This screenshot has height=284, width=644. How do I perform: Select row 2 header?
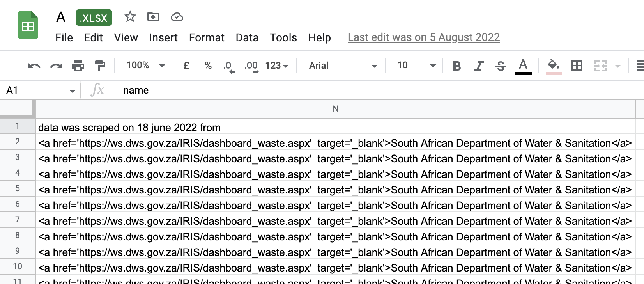tap(17, 142)
